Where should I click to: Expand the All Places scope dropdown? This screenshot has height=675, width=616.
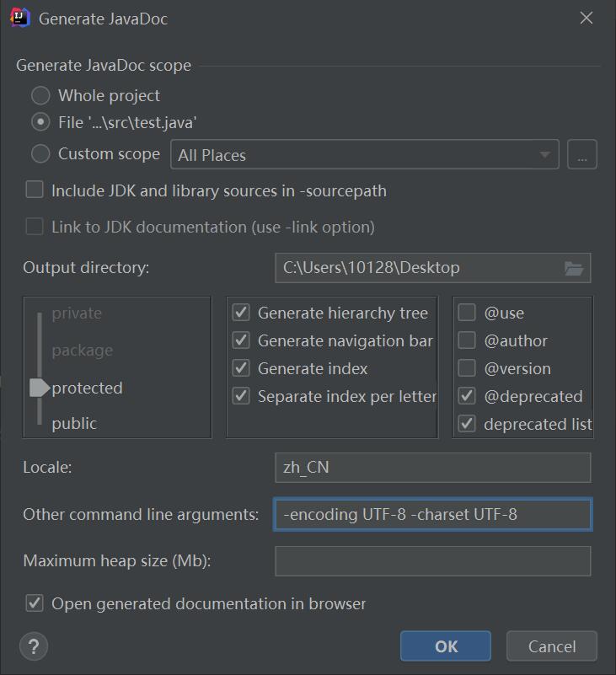(x=545, y=155)
